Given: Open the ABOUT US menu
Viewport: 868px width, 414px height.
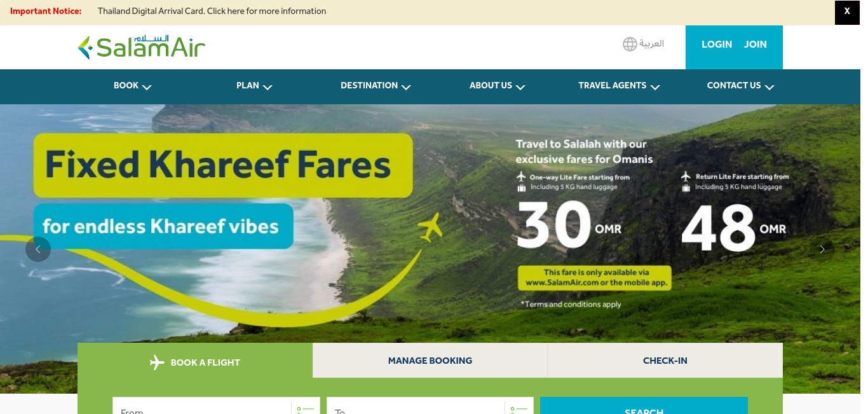Looking at the screenshot, I should coord(497,86).
